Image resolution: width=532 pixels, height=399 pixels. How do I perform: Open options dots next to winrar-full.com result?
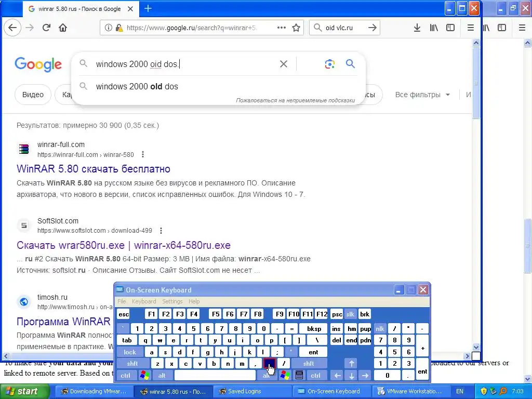coord(143,154)
